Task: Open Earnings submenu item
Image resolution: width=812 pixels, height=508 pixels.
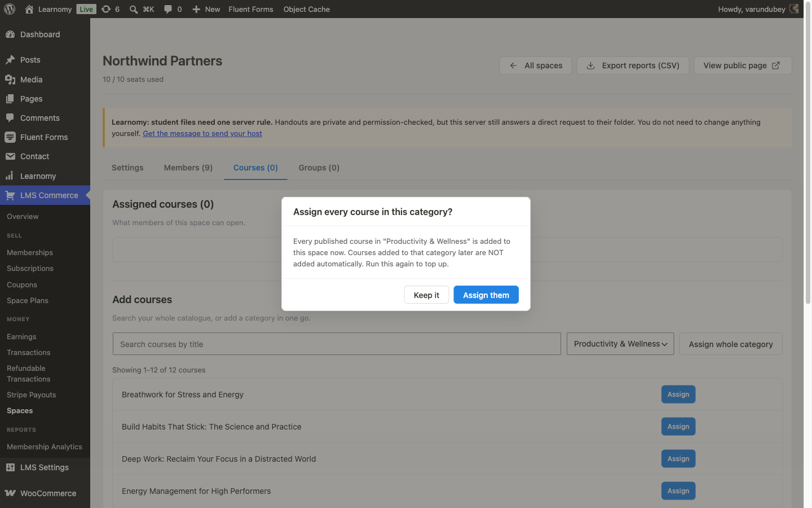Action: tap(21, 336)
